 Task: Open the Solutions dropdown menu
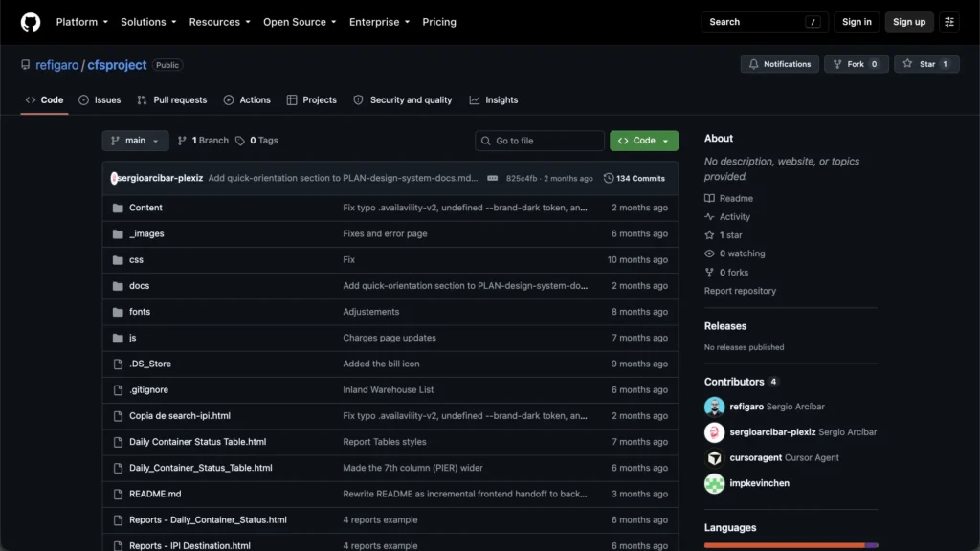pyautogui.click(x=148, y=22)
